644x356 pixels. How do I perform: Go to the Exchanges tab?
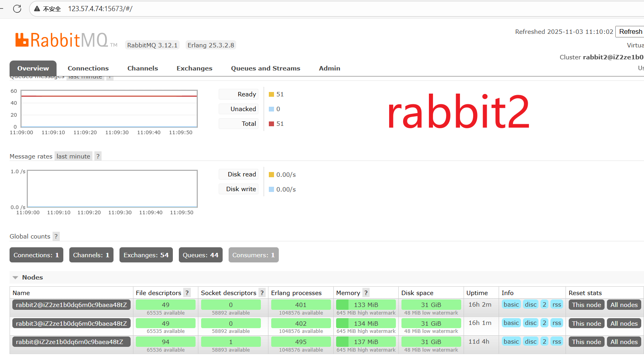[194, 68]
